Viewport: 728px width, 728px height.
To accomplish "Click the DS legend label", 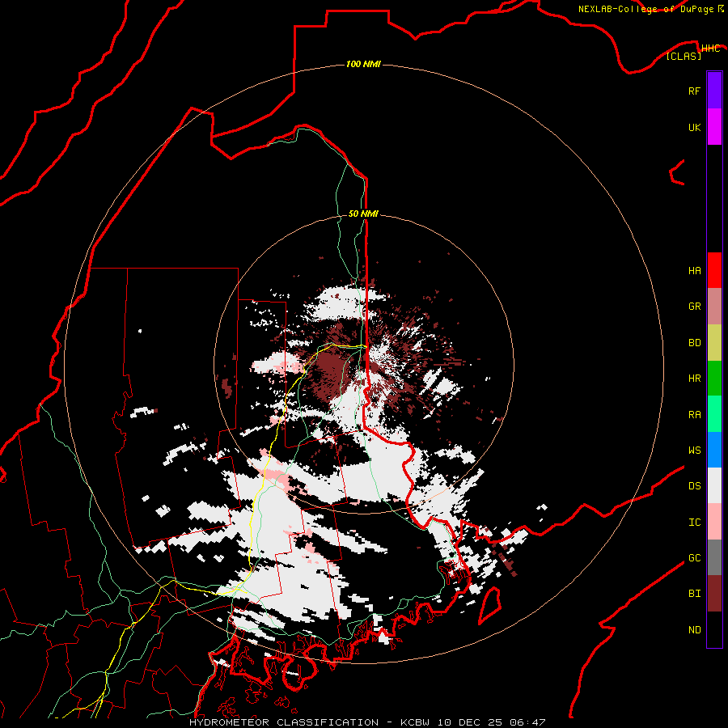I will (x=694, y=486).
